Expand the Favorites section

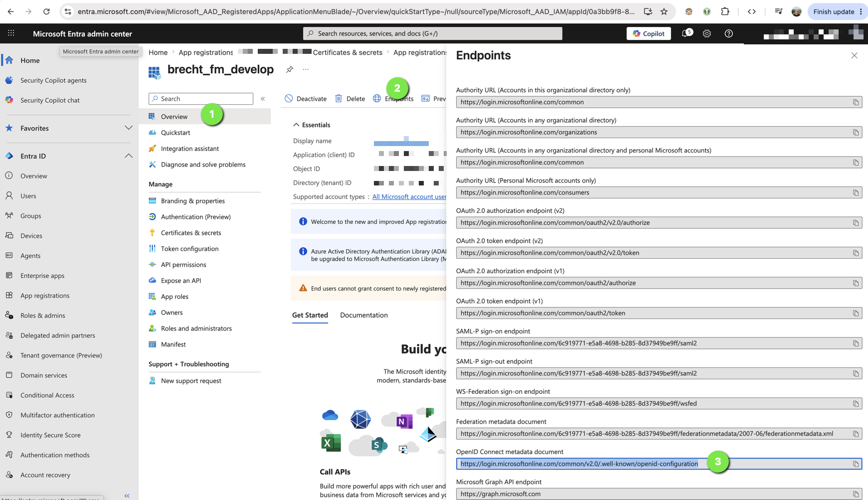(128, 128)
